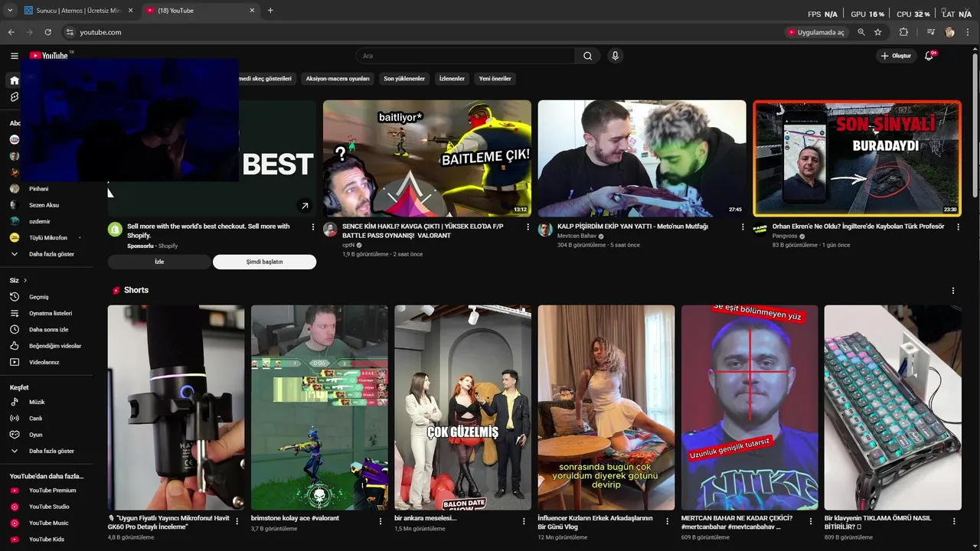Open options menu for the Shopify ad
Viewport: 980px width, 551px height.
coord(312,227)
